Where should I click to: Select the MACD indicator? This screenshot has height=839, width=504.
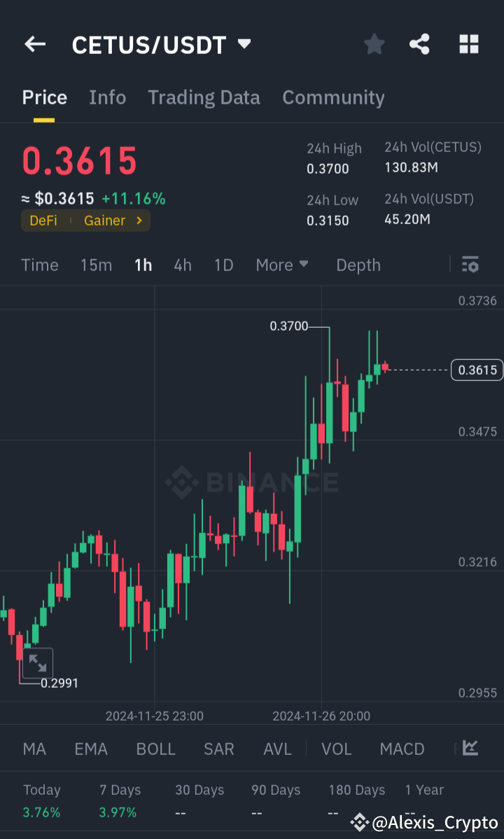click(402, 749)
